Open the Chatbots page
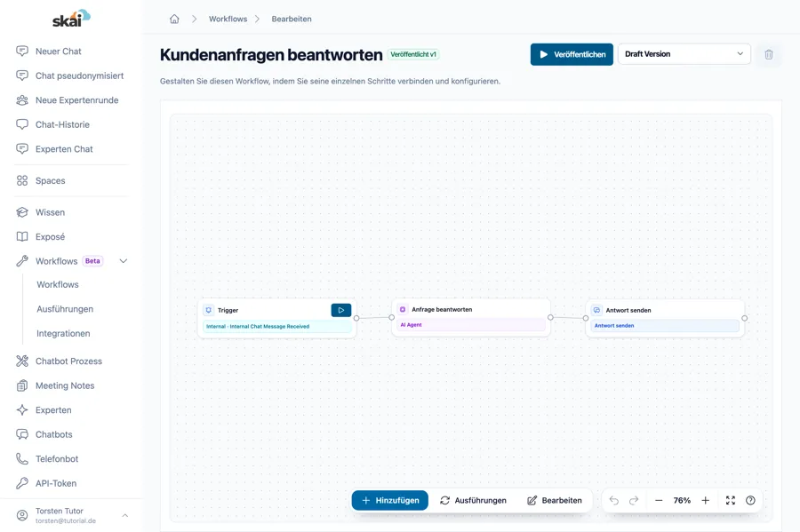The image size is (800, 532). (53, 434)
